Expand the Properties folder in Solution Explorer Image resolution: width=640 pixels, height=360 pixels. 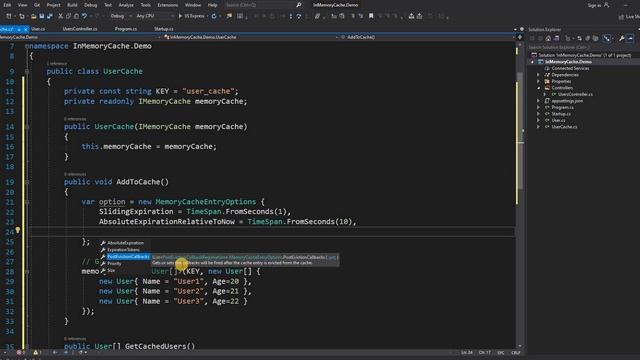(538, 81)
